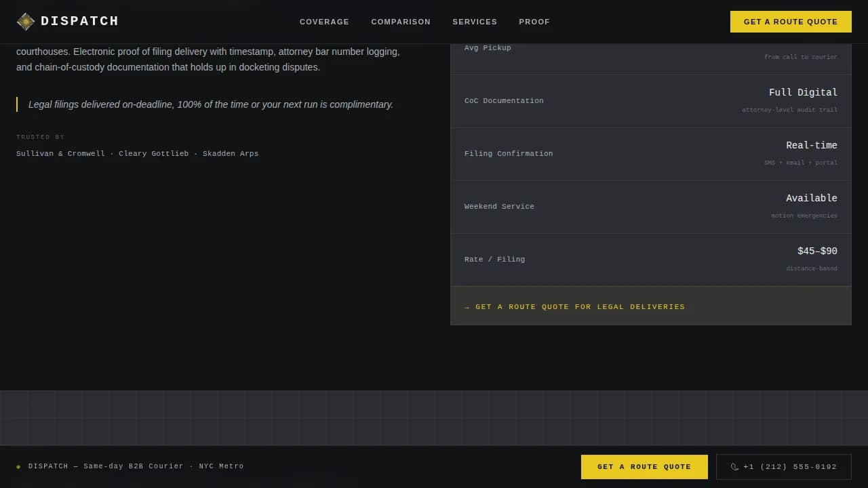Click the Weekend Service Available row

coord(650,207)
